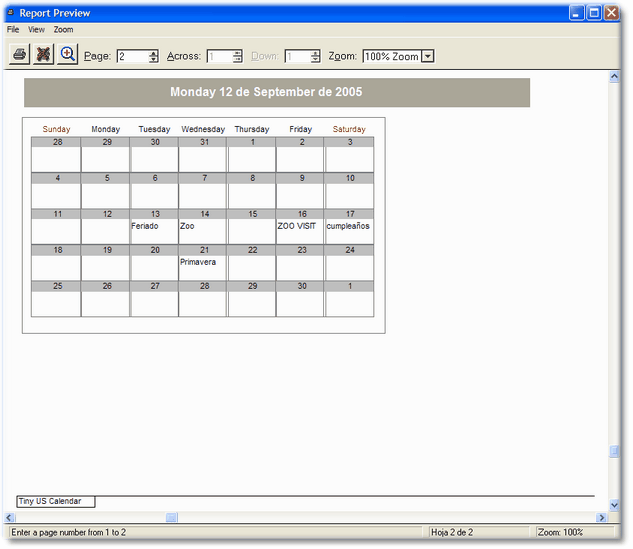Click the day 31 cell
The width and height of the screenshot is (633, 549).
coord(203,155)
